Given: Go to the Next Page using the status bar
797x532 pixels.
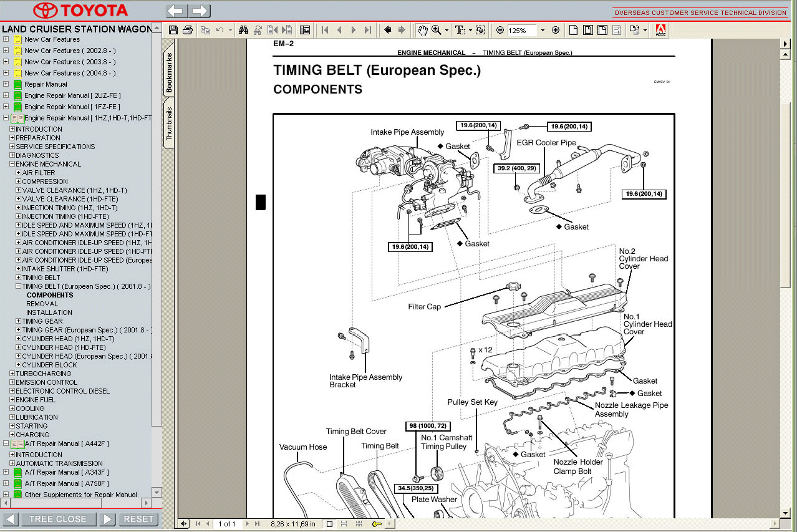Looking at the screenshot, I should pos(247,525).
